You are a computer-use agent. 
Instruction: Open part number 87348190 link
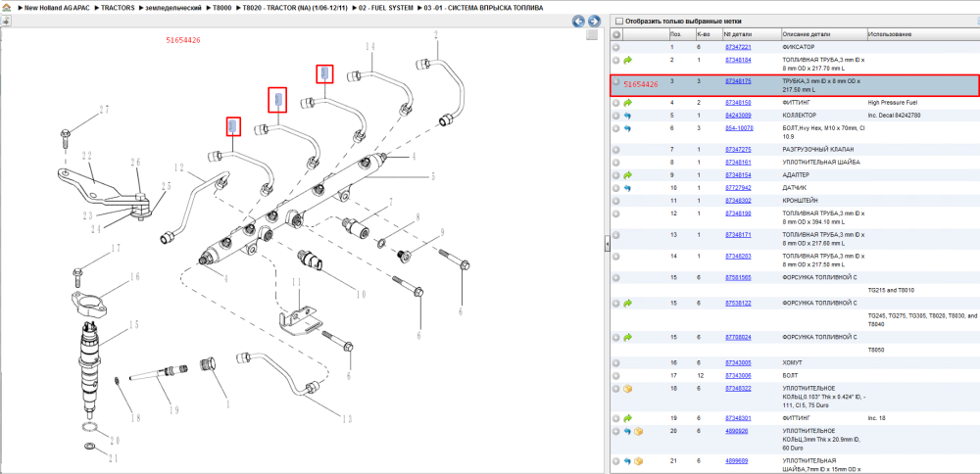pos(738,213)
